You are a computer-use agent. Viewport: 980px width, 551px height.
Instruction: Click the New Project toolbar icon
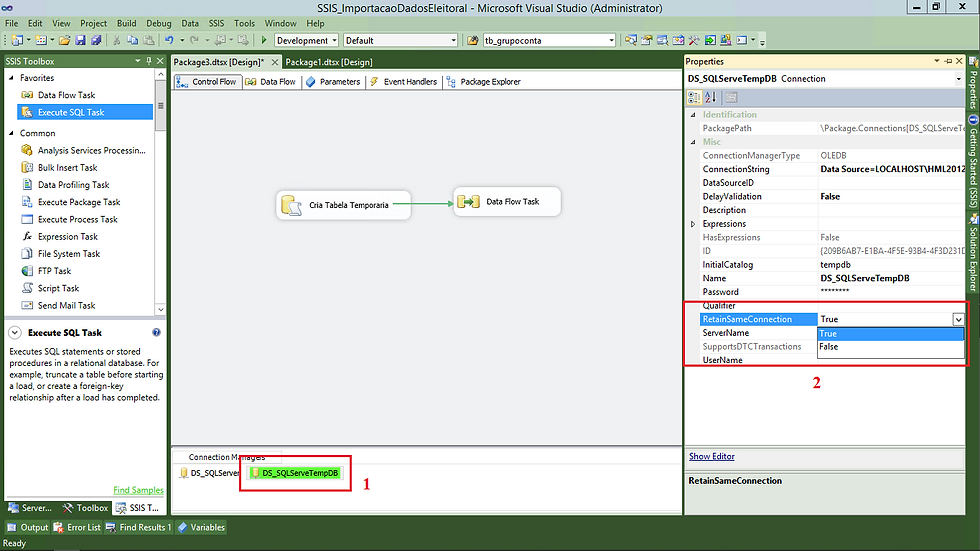click(x=17, y=40)
